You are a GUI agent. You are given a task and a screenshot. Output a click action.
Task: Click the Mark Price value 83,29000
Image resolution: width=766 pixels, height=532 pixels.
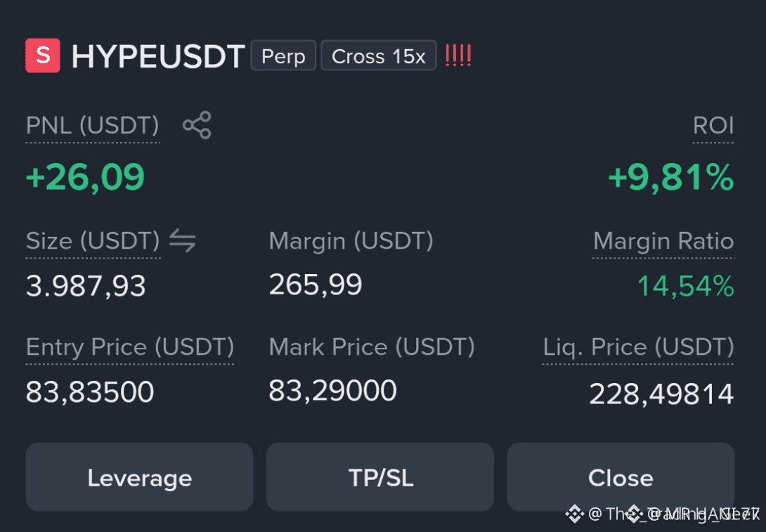(x=332, y=390)
